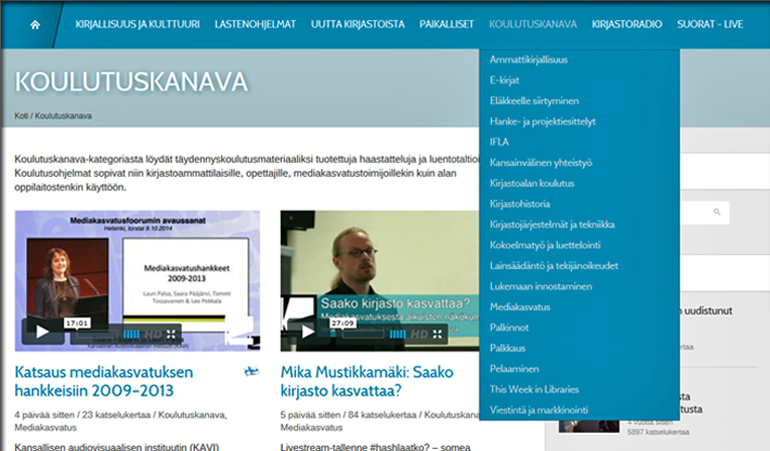The height and width of the screenshot is (451, 770).
Task: Open Suorat - Live menu
Action: (x=710, y=24)
